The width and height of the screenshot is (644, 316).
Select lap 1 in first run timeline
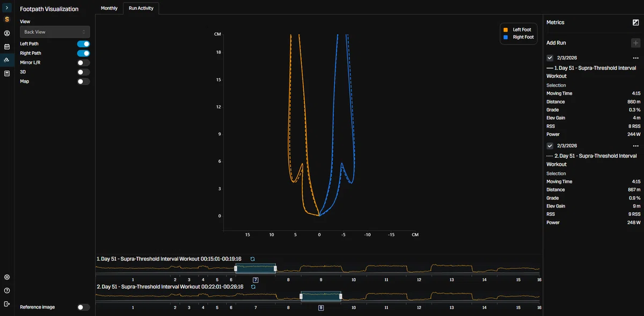(133, 280)
